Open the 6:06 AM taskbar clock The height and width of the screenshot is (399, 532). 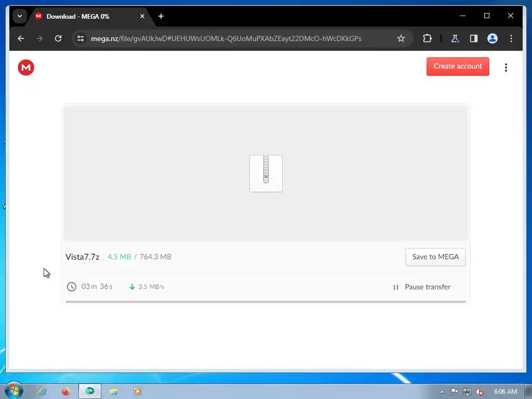505,392
